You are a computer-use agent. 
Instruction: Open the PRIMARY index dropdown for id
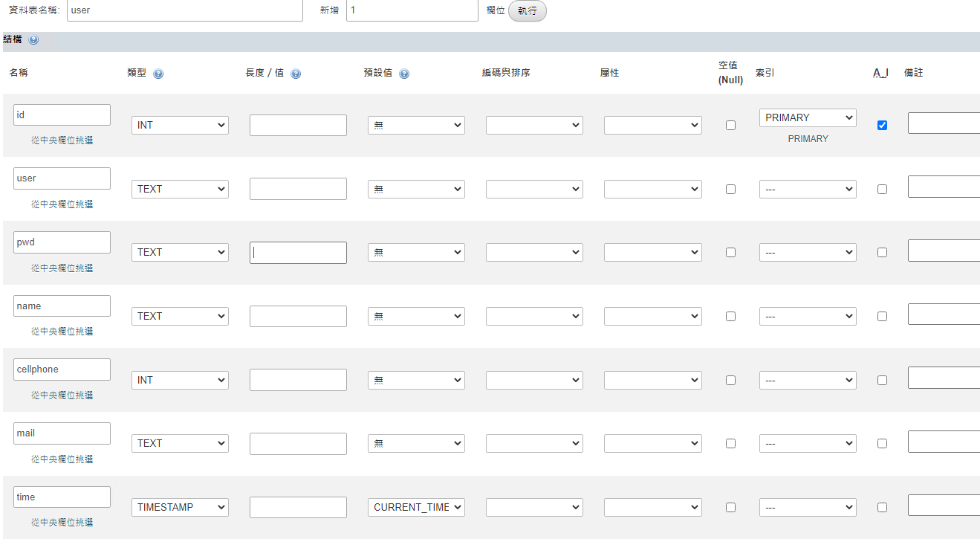pos(808,117)
